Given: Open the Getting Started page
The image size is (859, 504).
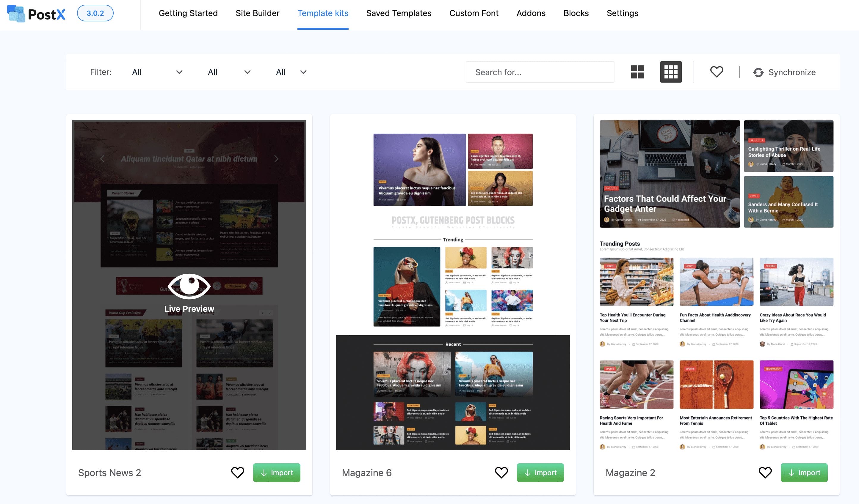Looking at the screenshot, I should (x=188, y=13).
